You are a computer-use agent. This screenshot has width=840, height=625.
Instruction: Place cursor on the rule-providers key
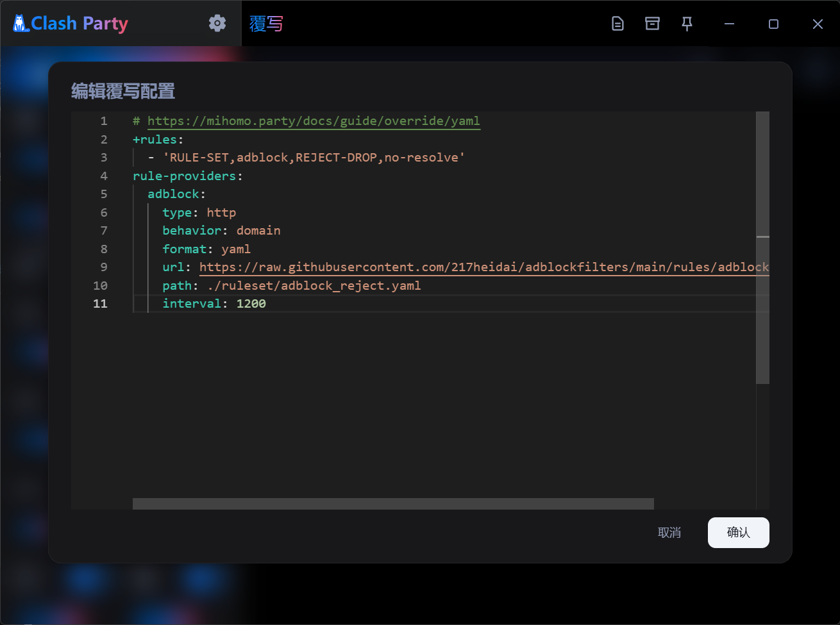tap(184, 176)
